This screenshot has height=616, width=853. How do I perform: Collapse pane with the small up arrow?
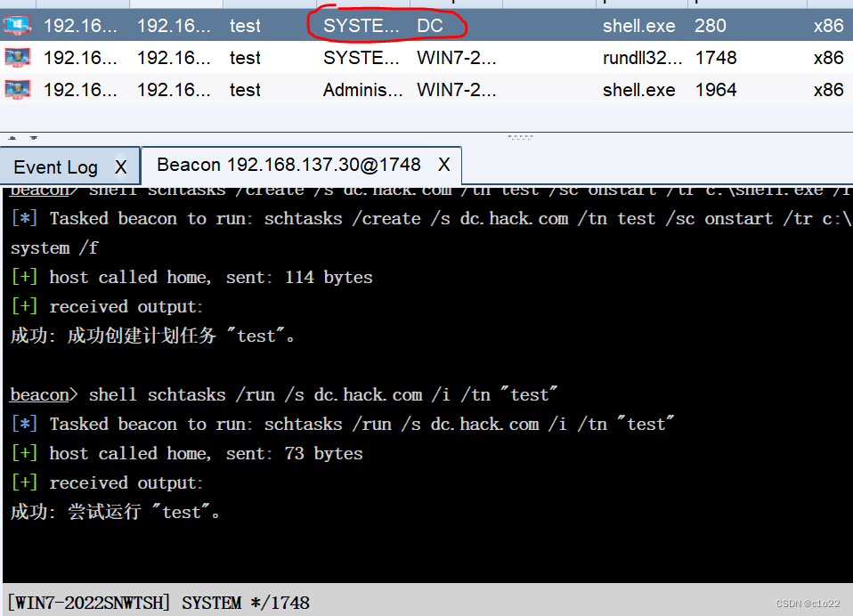(12, 138)
